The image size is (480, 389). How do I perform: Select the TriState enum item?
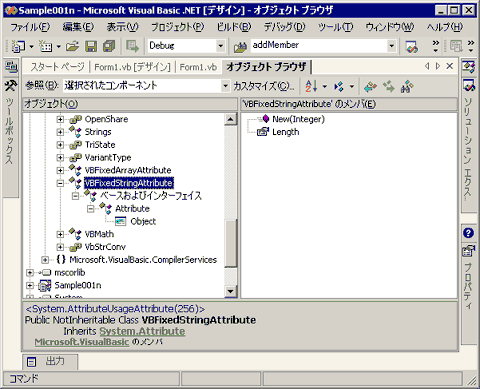coord(100,145)
